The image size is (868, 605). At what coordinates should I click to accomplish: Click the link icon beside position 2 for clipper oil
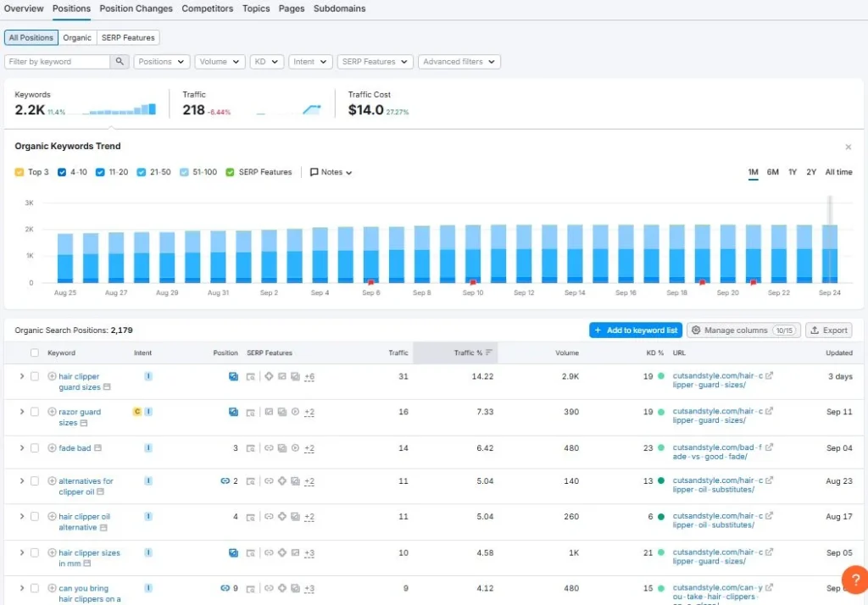[225, 481]
